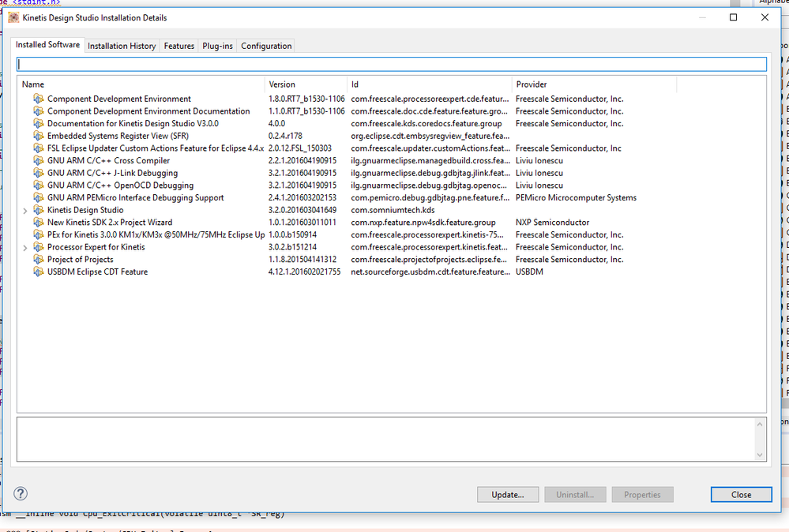Open the Plug-ins tab
The width and height of the screenshot is (789, 532).
(217, 46)
